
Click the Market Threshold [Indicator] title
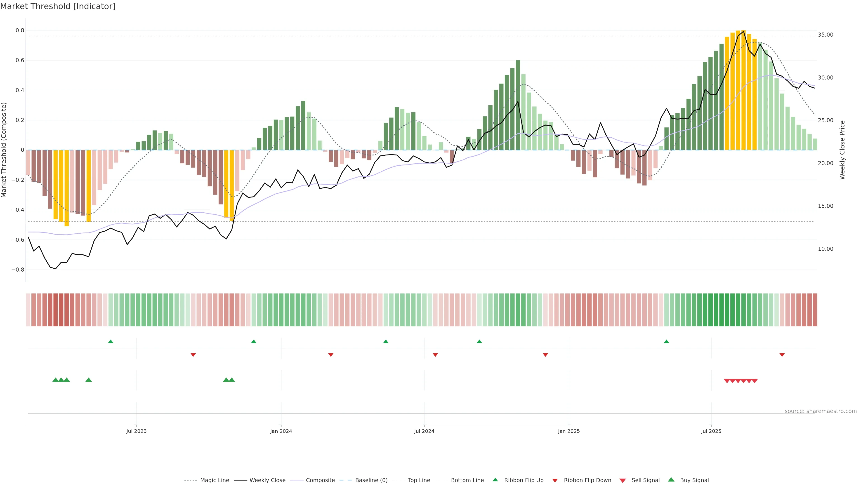click(58, 6)
